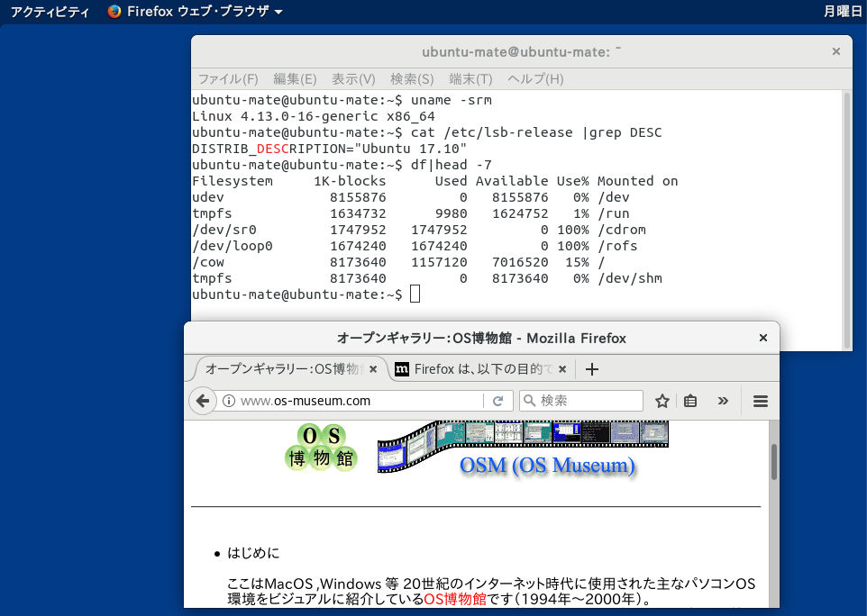This screenshot has width=867, height=616.
Task: Click the 'uname -srm' command text
Action: (x=452, y=101)
